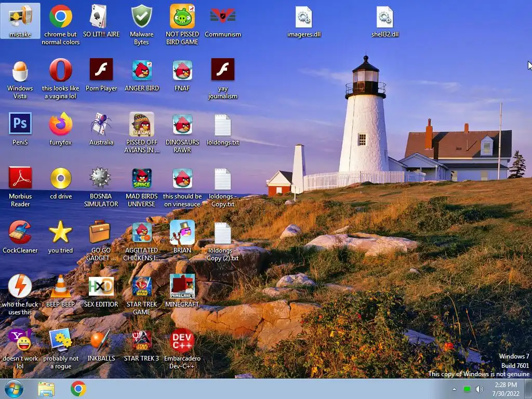Select the loldongs.txt file

(222, 129)
